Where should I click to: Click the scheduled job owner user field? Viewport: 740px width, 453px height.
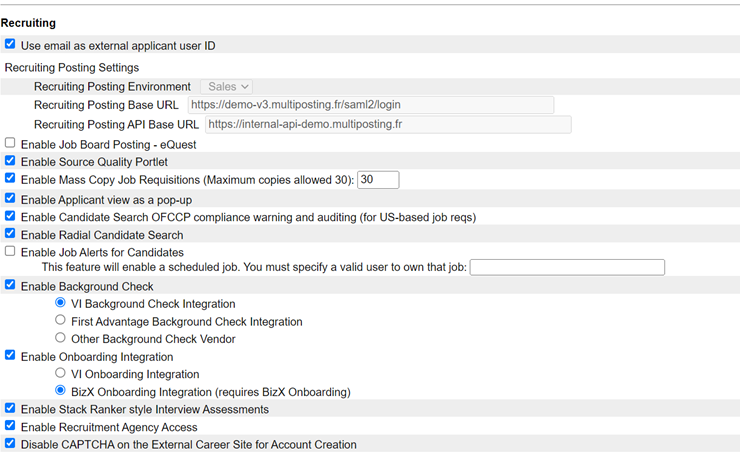[x=567, y=267]
